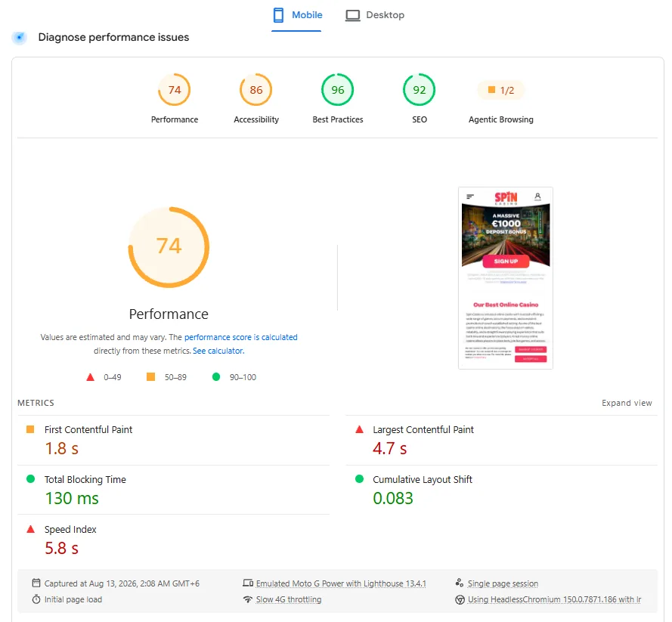The width and height of the screenshot is (672, 622).
Task: Click the device icon beside Emulated Moto G Power
Action: 248,583
